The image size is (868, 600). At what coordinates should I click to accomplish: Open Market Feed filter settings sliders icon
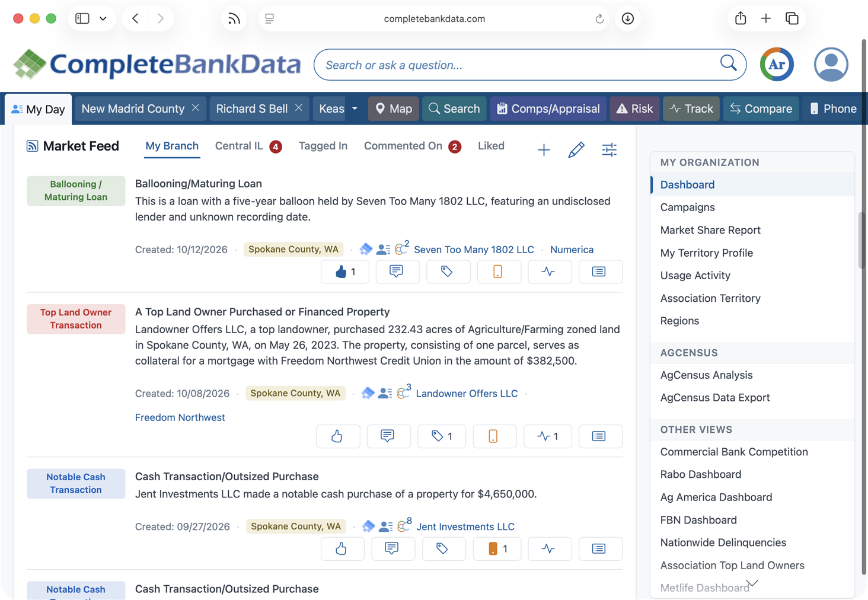tap(609, 150)
